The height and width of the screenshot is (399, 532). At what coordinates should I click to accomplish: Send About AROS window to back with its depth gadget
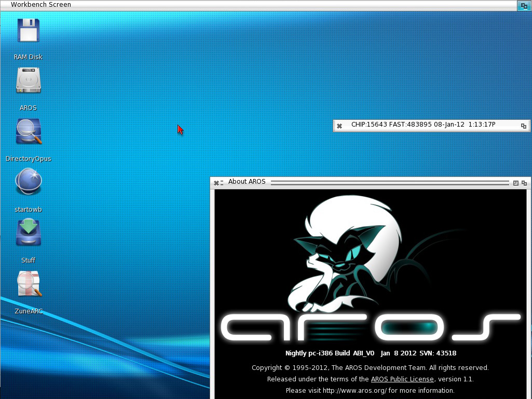[524, 183]
